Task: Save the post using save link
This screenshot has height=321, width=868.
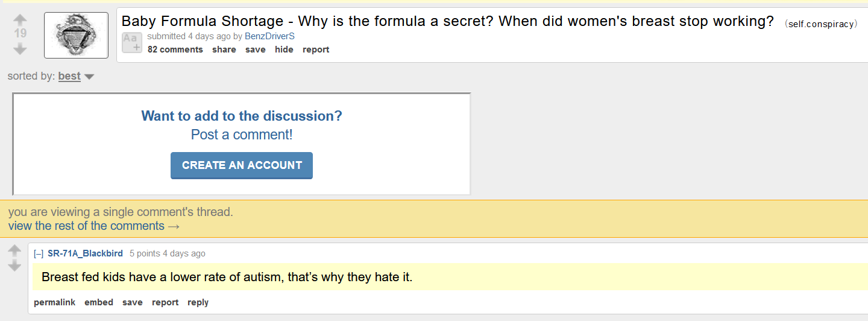Action: point(256,49)
